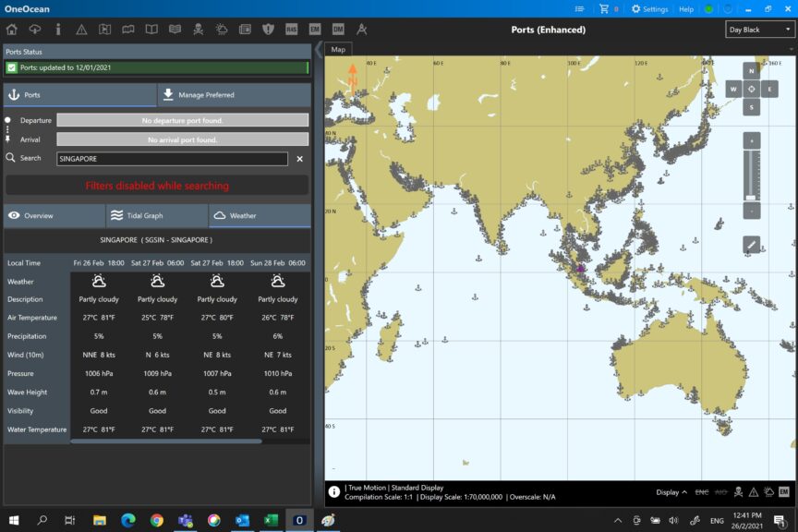Click the map info 'i' icon

click(333, 491)
